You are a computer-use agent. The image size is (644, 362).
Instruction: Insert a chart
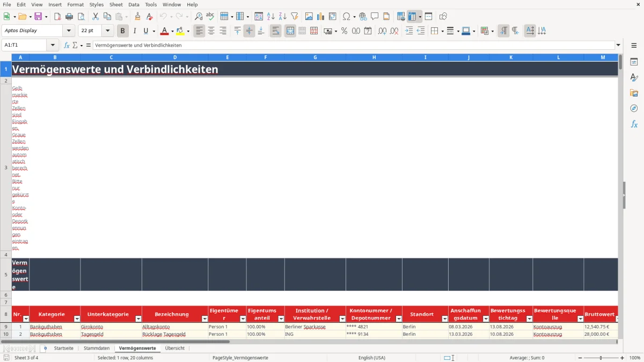point(321,17)
